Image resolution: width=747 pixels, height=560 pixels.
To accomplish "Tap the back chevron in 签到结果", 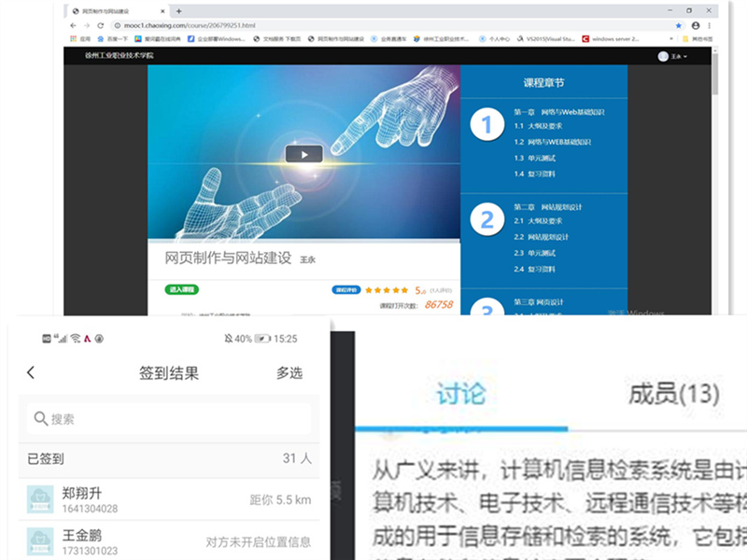I will [x=31, y=373].
